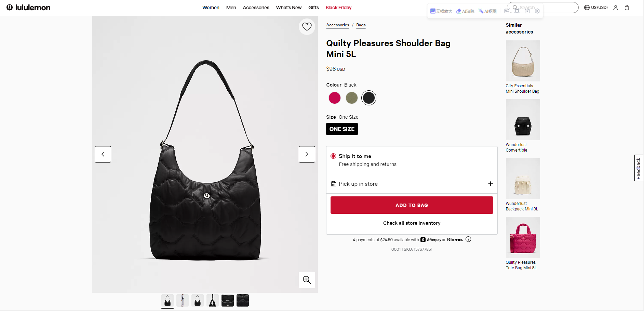This screenshot has height=311, width=644.
Task: Open the Women menu
Action: 211,8
